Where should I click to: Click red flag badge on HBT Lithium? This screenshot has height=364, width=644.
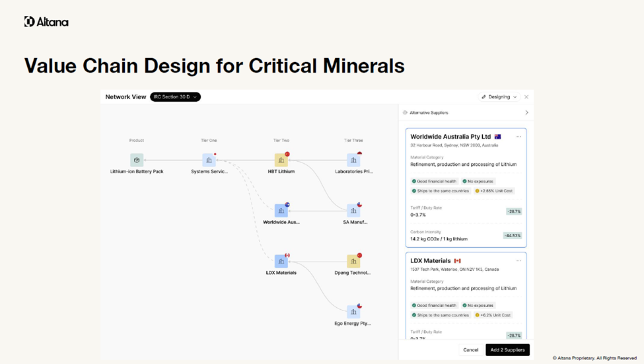pos(287,154)
